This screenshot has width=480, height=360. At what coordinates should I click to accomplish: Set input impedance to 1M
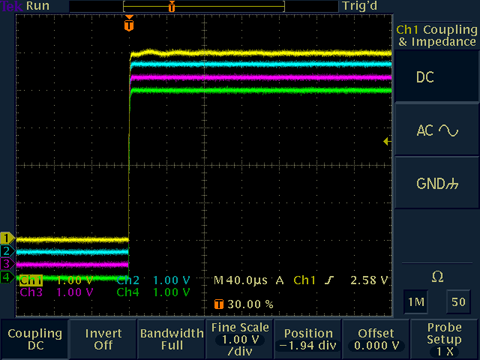click(416, 302)
